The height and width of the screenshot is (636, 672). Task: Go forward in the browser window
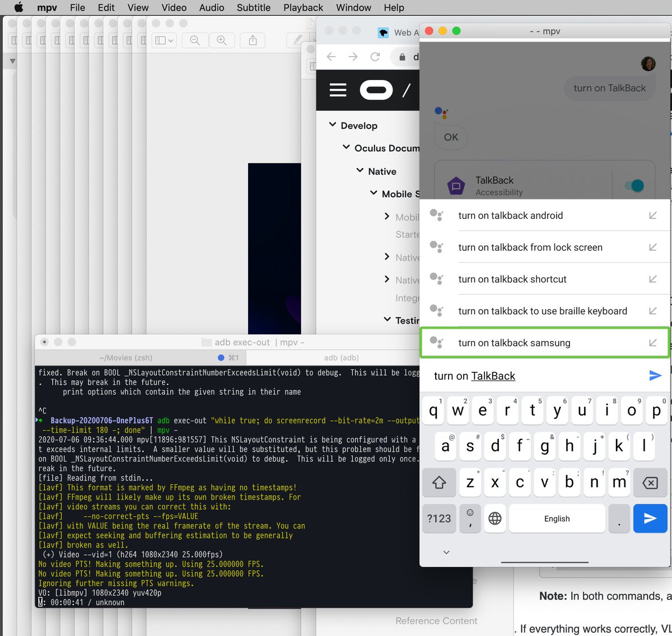(353, 57)
